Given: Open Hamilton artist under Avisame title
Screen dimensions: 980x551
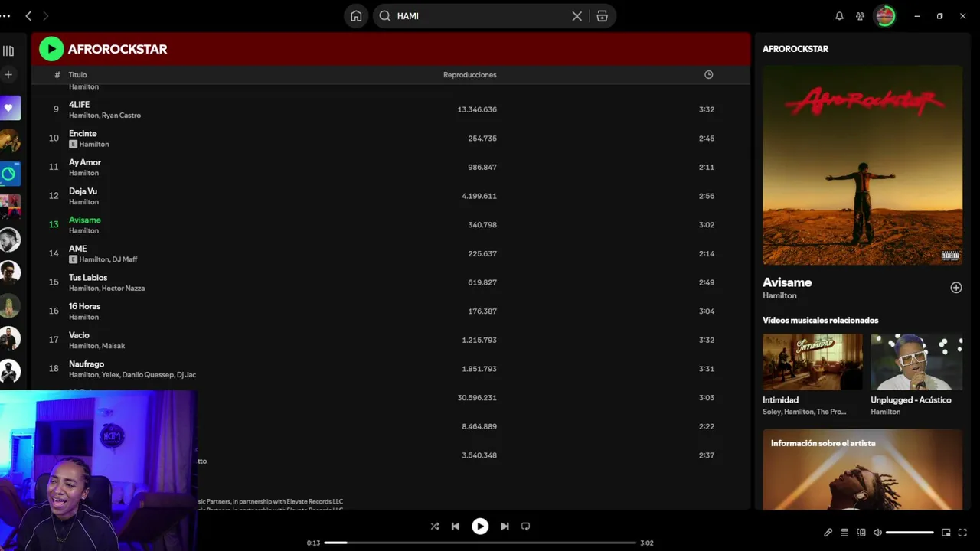Looking at the screenshot, I should click(x=779, y=295).
